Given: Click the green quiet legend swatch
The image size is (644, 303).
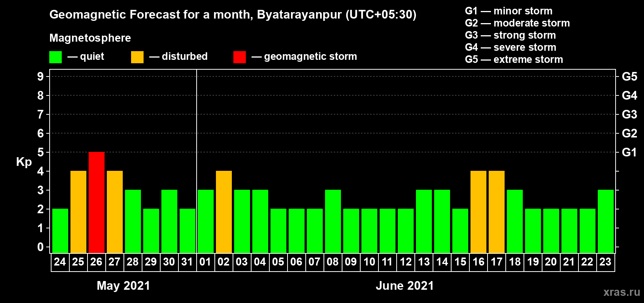Looking at the screenshot, I should [x=55, y=57].
